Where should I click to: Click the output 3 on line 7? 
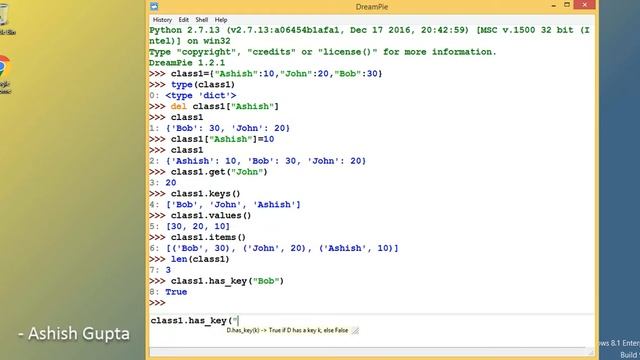tap(168, 270)
